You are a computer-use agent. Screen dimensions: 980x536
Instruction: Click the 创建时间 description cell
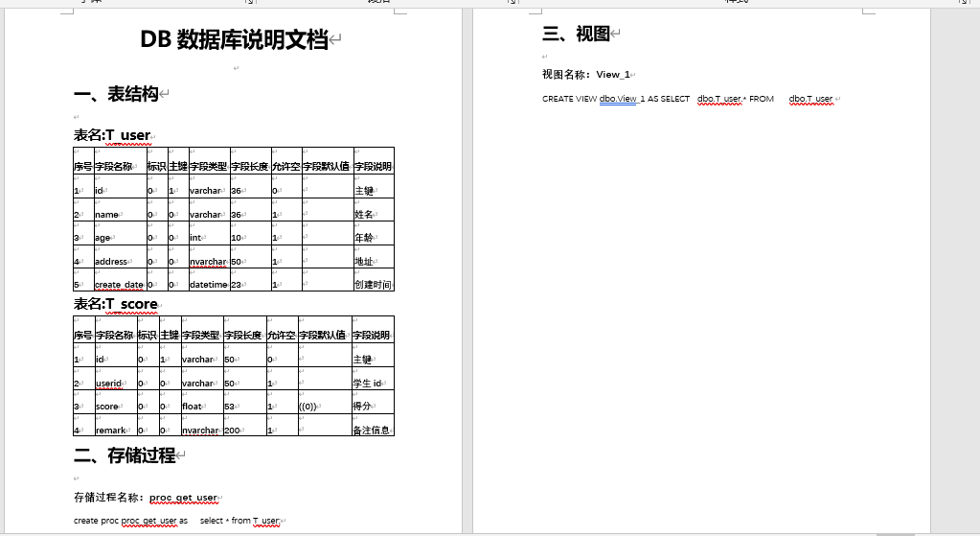[374, 280]
